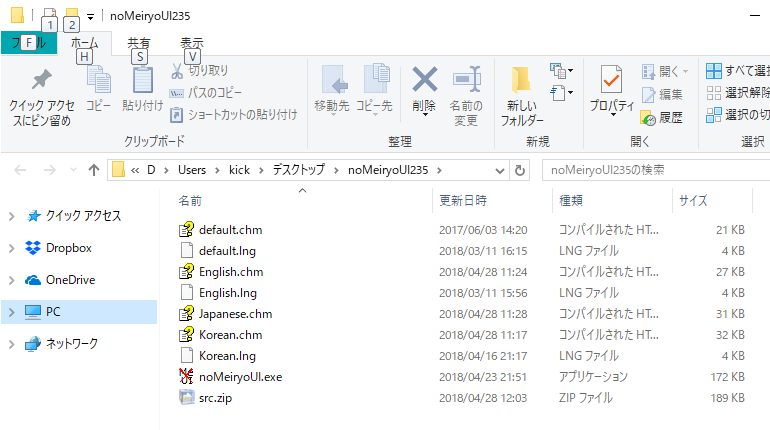Sort by the Type (種類) column header
The height and width of the screenshot is (430, 770).
(571, 201)
